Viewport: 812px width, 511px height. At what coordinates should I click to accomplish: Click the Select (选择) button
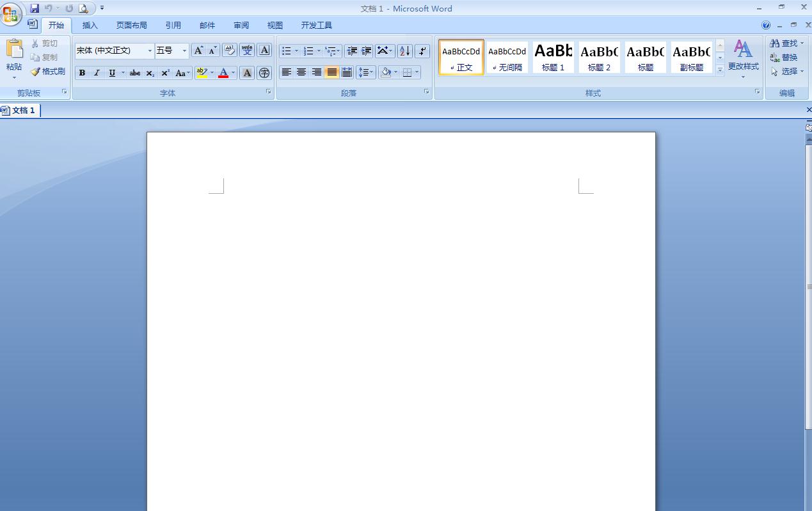click(787, 72)
